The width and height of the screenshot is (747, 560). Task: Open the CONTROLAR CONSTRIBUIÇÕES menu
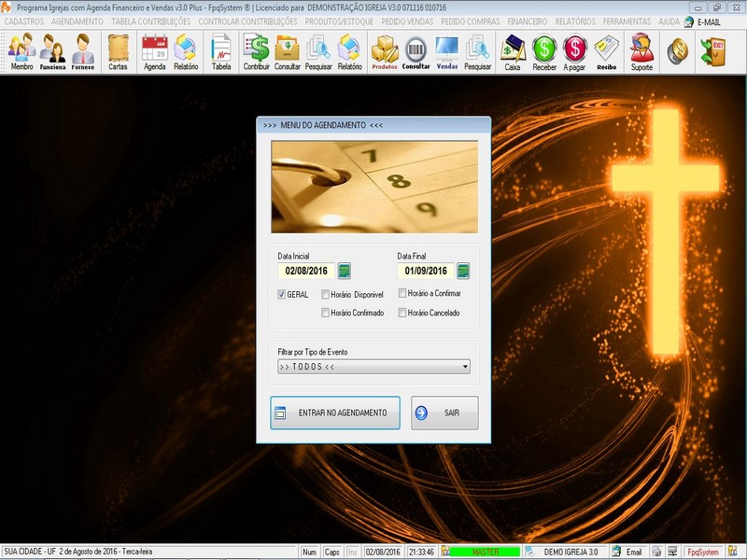247,21
